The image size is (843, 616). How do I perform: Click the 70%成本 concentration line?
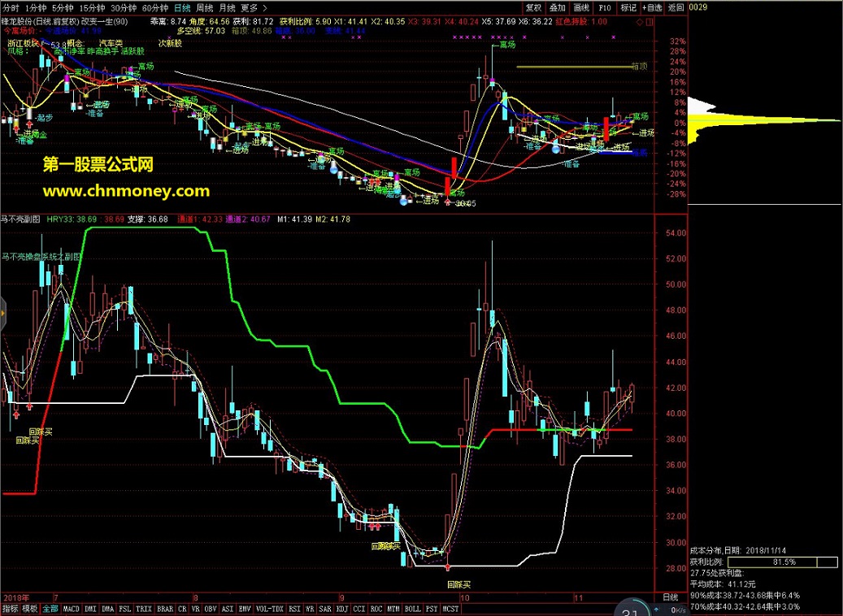pos(745,606)
